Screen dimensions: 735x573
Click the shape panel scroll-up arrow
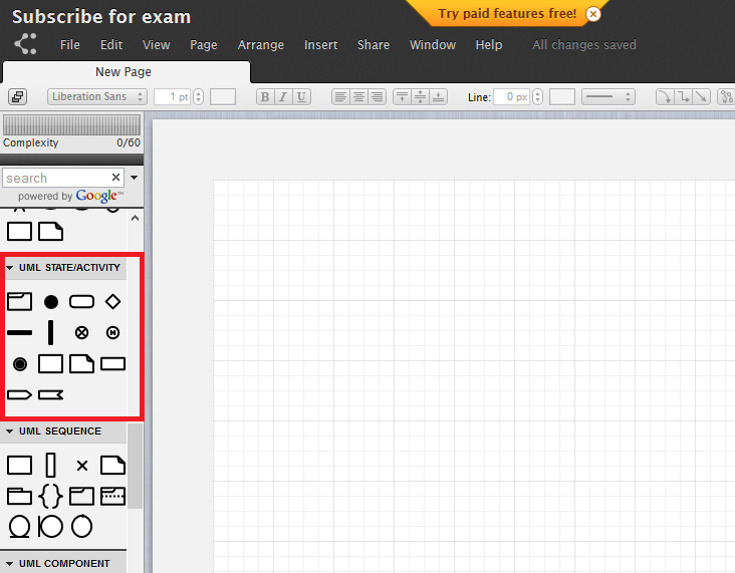coord(135,218)
